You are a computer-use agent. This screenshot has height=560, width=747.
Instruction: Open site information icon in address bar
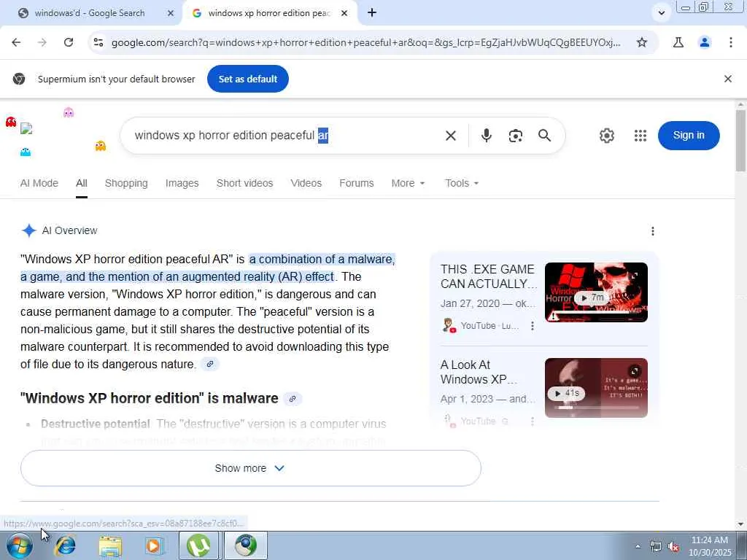pyautogui.click(x=98, y=42)
